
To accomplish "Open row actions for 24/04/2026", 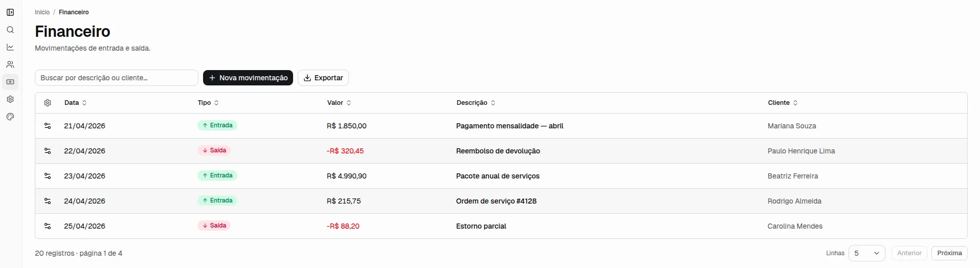I will (48, 201).
